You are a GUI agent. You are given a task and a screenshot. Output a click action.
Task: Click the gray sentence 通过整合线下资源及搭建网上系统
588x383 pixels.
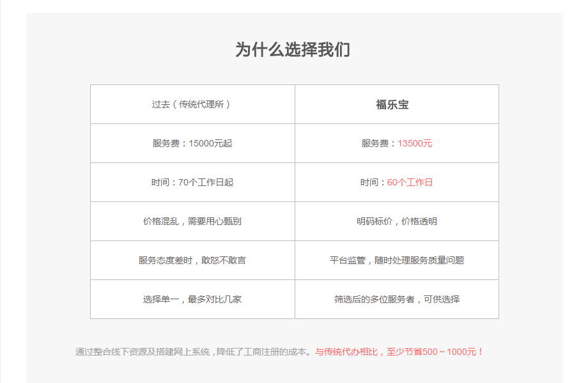[143, 352]
